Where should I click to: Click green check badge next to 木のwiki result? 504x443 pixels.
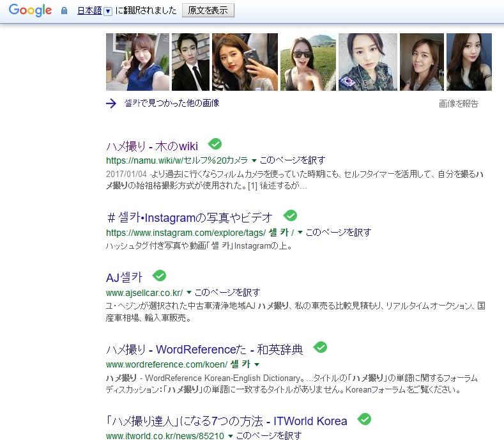(x=215, y=143)
